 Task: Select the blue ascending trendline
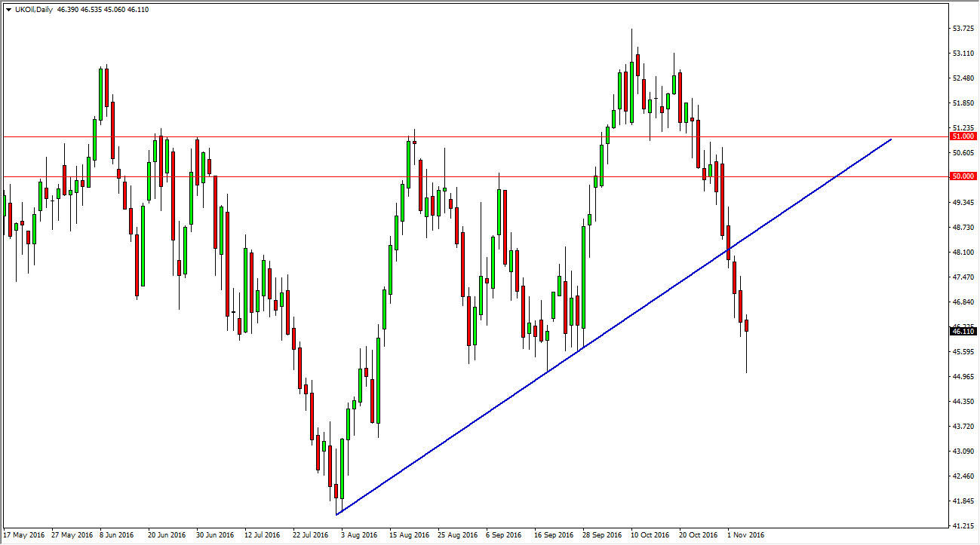pyautogui.click(x=614, y=326)
